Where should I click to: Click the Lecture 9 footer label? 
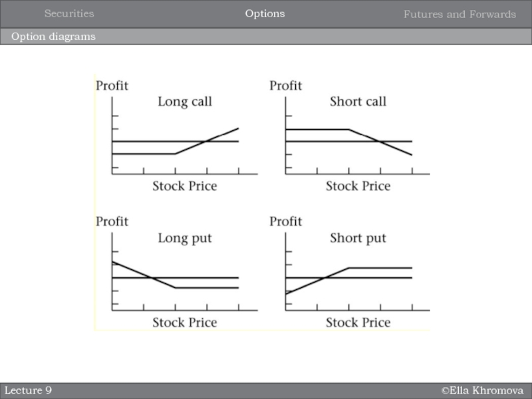(x=29, y=390)
